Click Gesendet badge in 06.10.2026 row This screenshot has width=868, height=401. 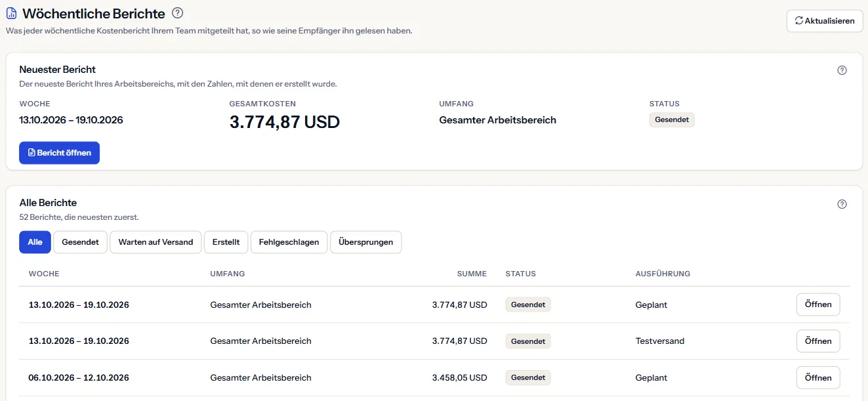coord(528,378)
